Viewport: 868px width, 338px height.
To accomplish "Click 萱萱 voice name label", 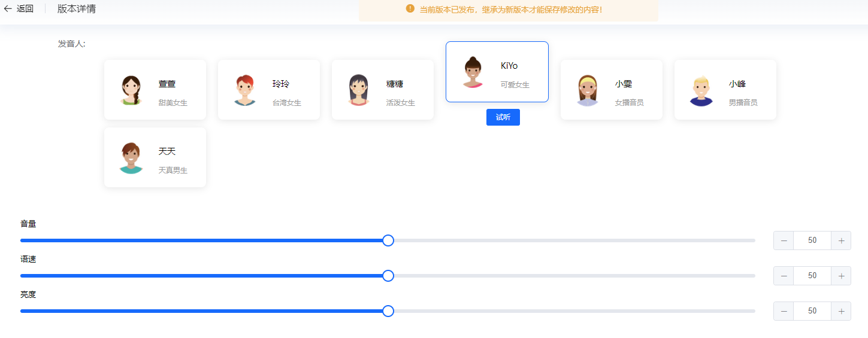I will tap(167, 84).
